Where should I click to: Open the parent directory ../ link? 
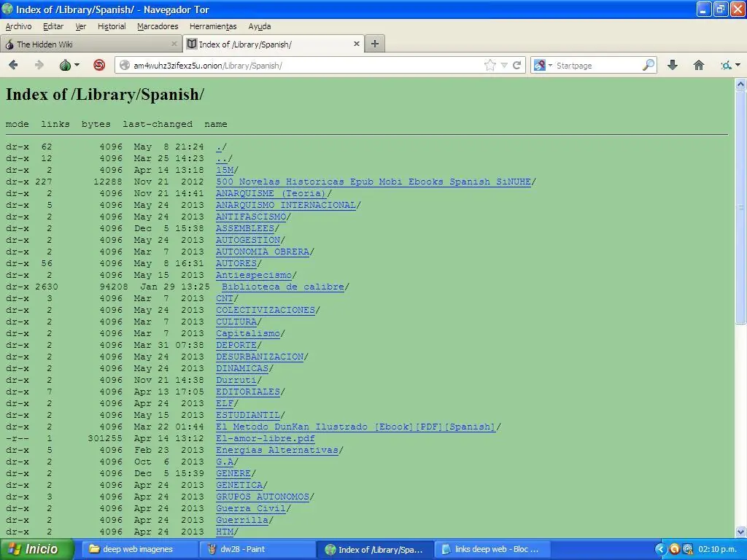[221, 158]
